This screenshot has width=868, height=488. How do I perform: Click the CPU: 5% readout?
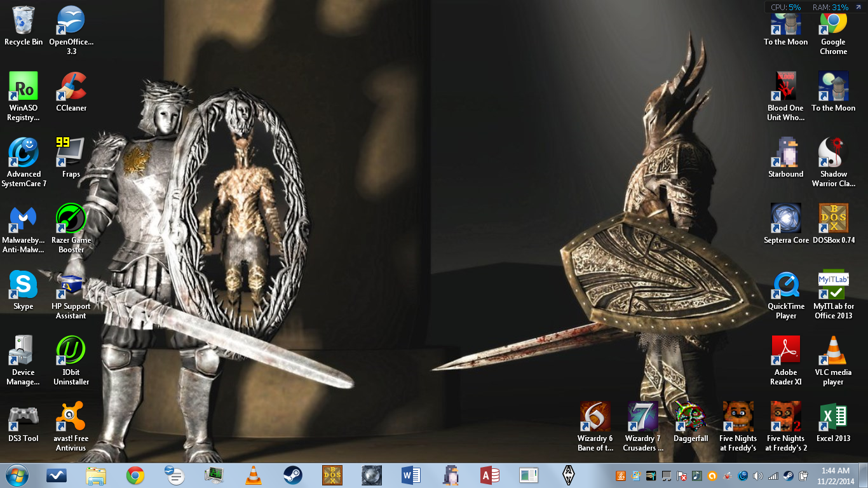coord(785,8)
